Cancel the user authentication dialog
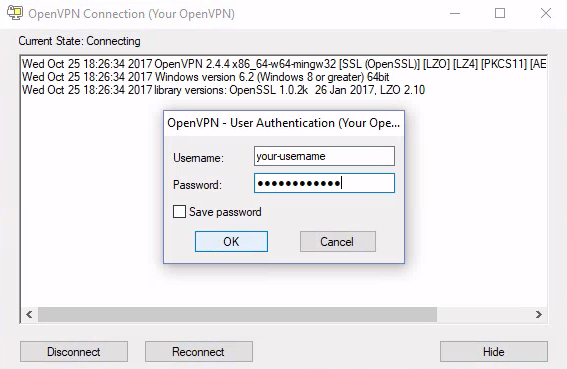The width and height of the screenshot is (567, 369). [338, 241]
